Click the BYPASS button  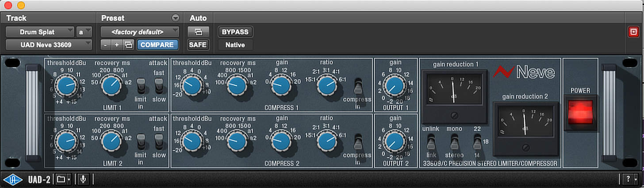[x=236, y=32]
